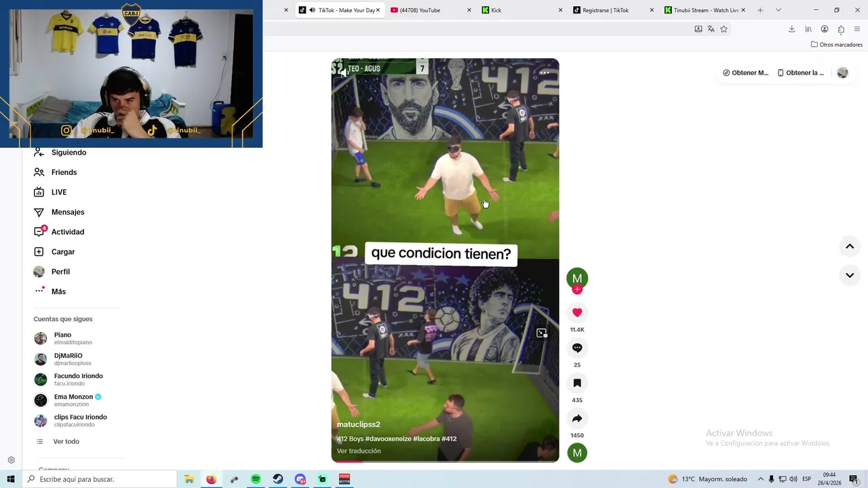The height and width of the screenshot is (488, 868).
Task: Mute the TikTok tab audio icon
Action: [x=312, y=10]
